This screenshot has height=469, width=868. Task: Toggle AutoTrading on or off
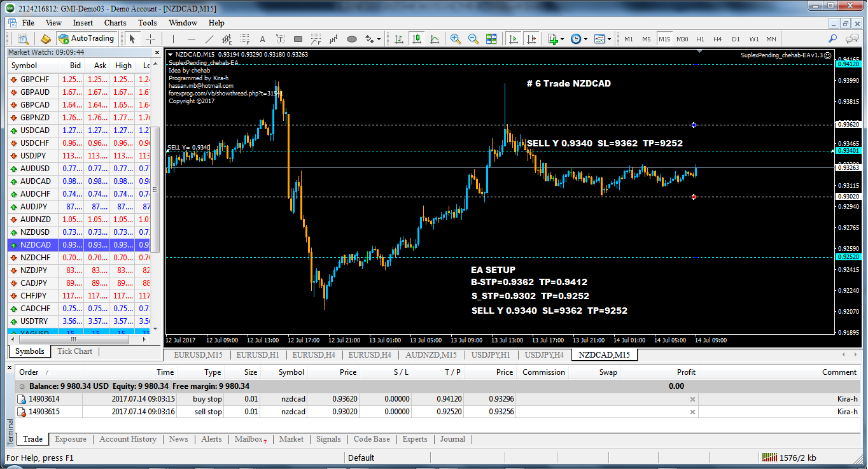pyautogui.click(x=86, y=39)
